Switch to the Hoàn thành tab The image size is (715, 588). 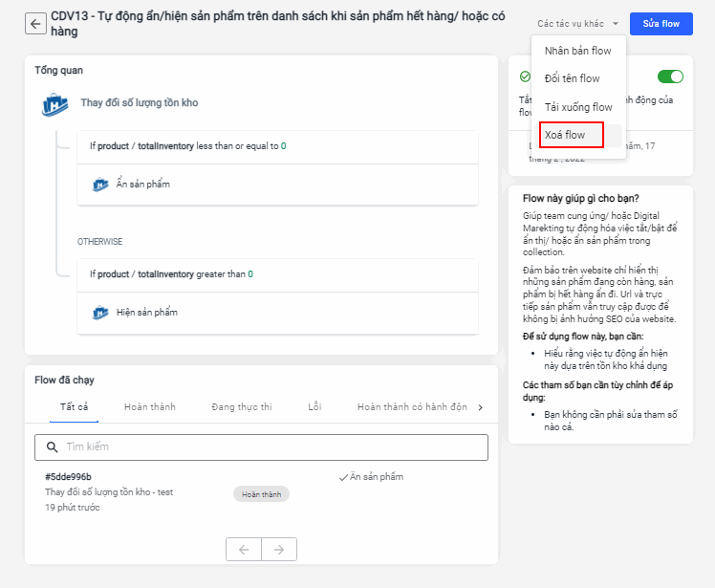point(150,407)
